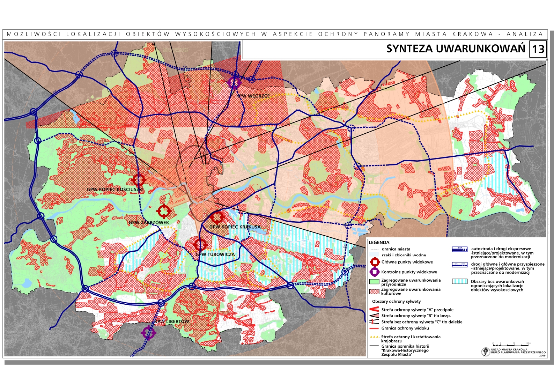Screen dimensions: 554x392
Task: Click the yellow triangles krajobrazu legend symbol
Action: (x=374, y=337)
